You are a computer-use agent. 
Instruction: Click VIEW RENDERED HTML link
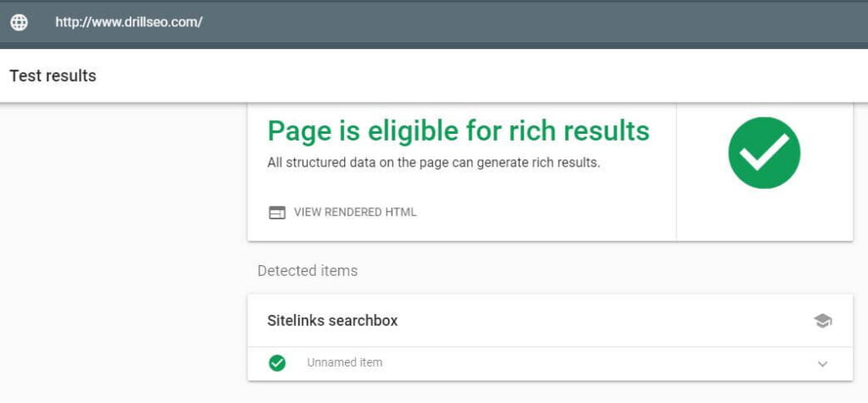click(x=355, y=213)
